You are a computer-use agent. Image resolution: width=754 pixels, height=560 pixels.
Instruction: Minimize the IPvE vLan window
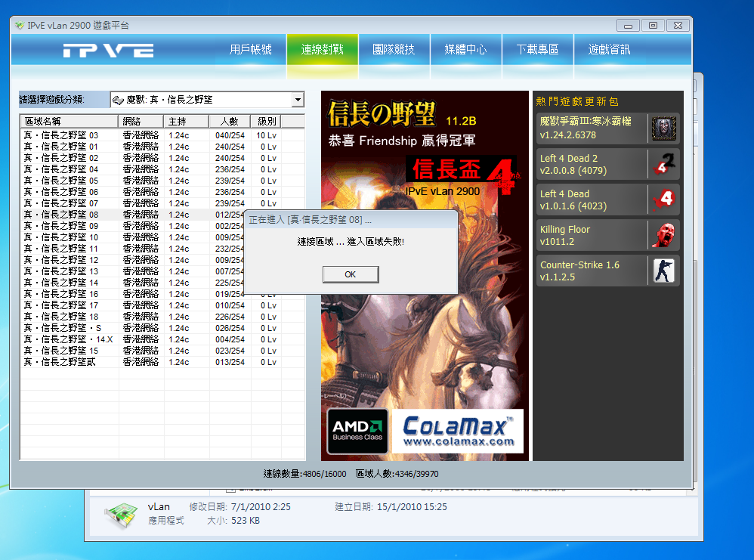pyautogui.click(x=628, y=26)
